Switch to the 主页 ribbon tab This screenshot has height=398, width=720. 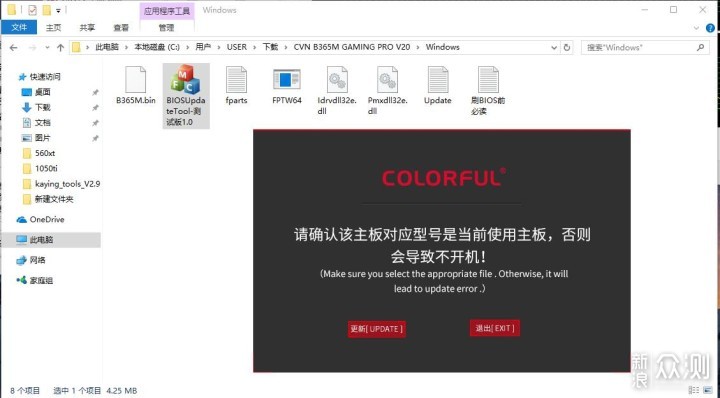pyautogui.click(x=53, y=28)
